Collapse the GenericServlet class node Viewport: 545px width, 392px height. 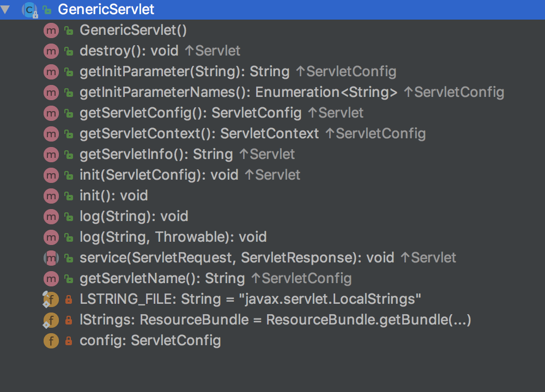pyautogui.click(x=5, y=9)
